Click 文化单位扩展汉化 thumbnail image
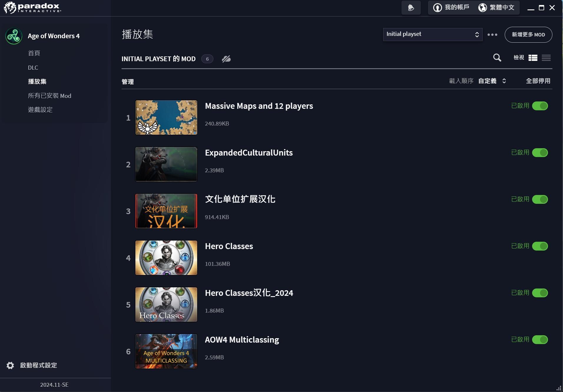The width and height of the screenshot is (563, 392). (x=166, y=211)
